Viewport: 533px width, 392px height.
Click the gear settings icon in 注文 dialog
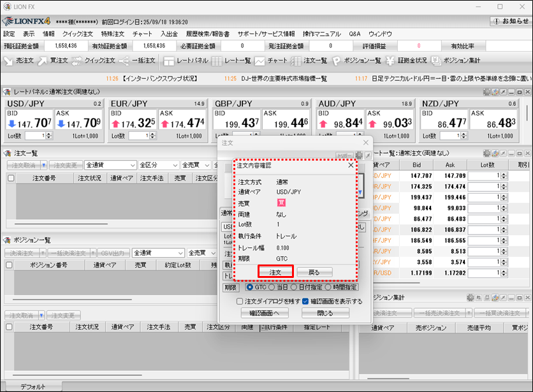pyautogui.click(x=359, y=156)
